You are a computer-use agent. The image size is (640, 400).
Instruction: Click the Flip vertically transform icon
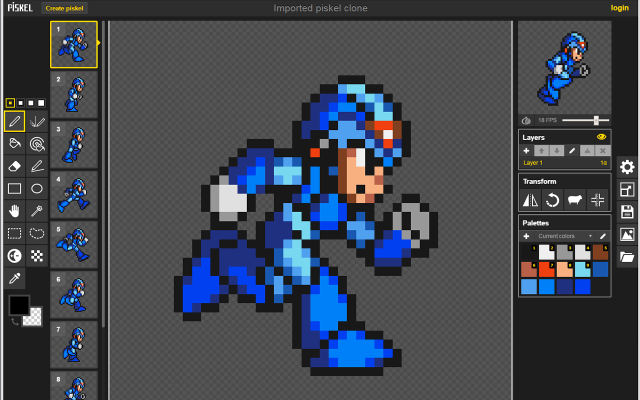[530, 200]
